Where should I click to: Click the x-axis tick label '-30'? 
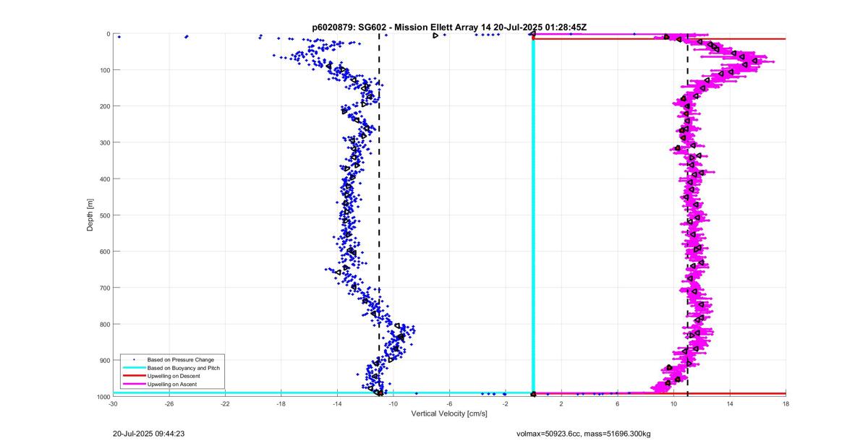pyautogui.click(x=113, y=403)
